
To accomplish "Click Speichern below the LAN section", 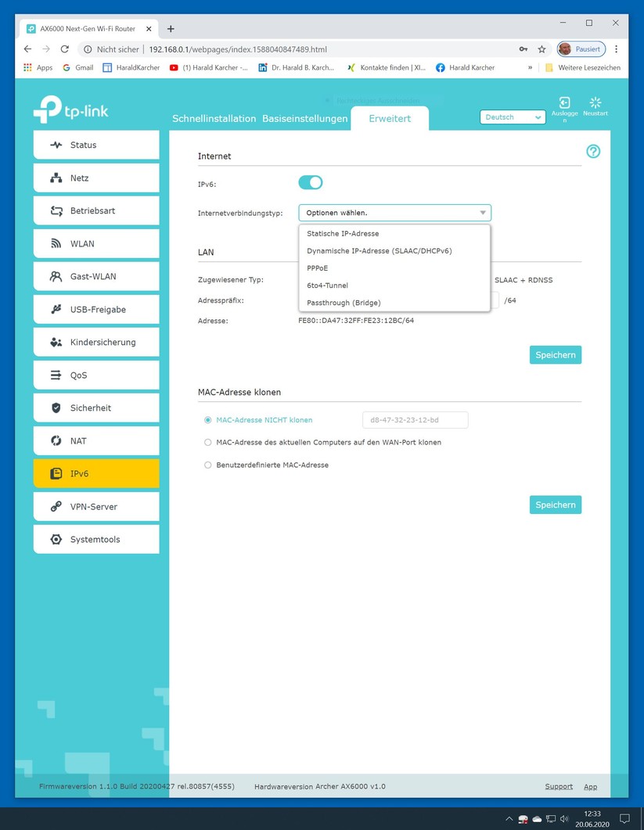I will (556, 354).
